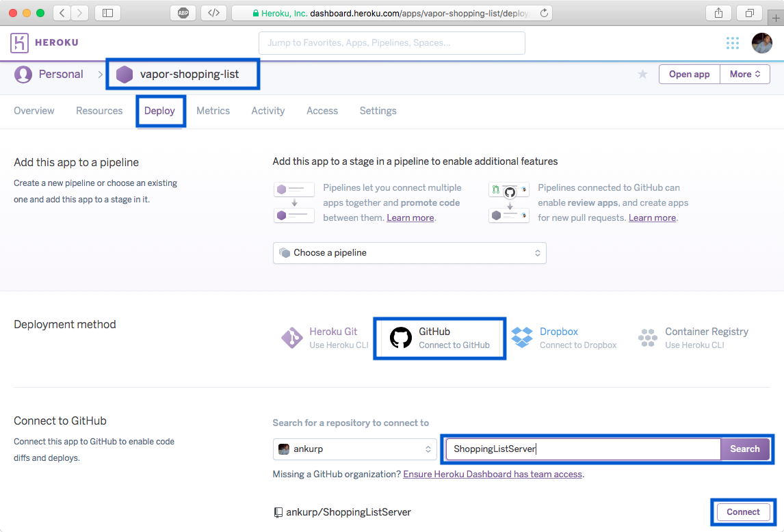
Task: Open the ankurp GitHub account dropdown
Action: [x=355, y=449]
